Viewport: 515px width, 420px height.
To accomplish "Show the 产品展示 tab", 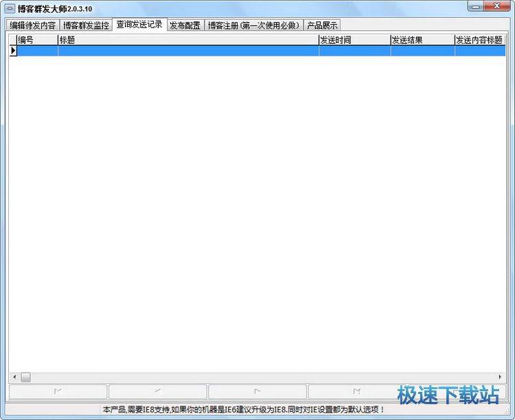I will (322, 25).
